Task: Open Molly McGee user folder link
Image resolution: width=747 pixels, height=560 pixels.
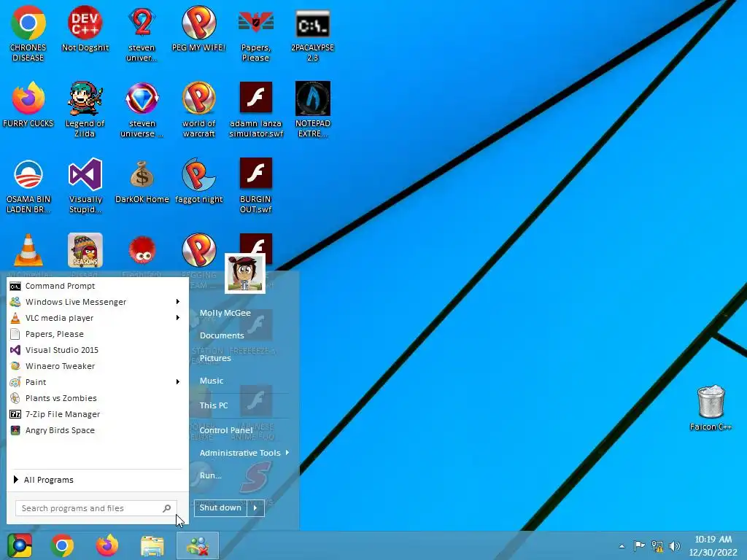Action: pos(225,313)
